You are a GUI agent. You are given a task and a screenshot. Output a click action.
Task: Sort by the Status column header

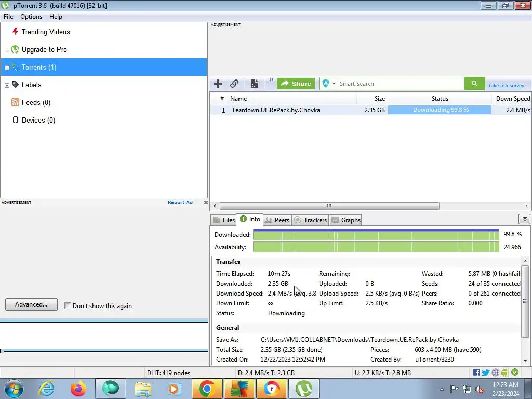coord(440,99)
